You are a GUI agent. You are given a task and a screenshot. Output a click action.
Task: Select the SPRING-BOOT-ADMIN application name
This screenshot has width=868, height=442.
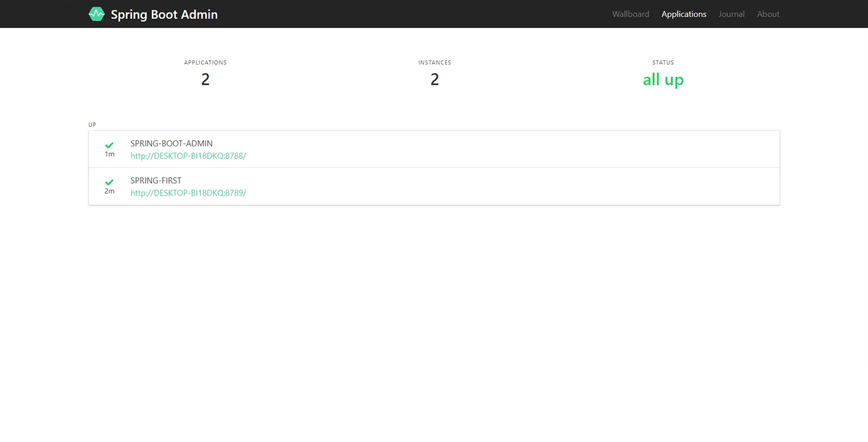[172, 144]
